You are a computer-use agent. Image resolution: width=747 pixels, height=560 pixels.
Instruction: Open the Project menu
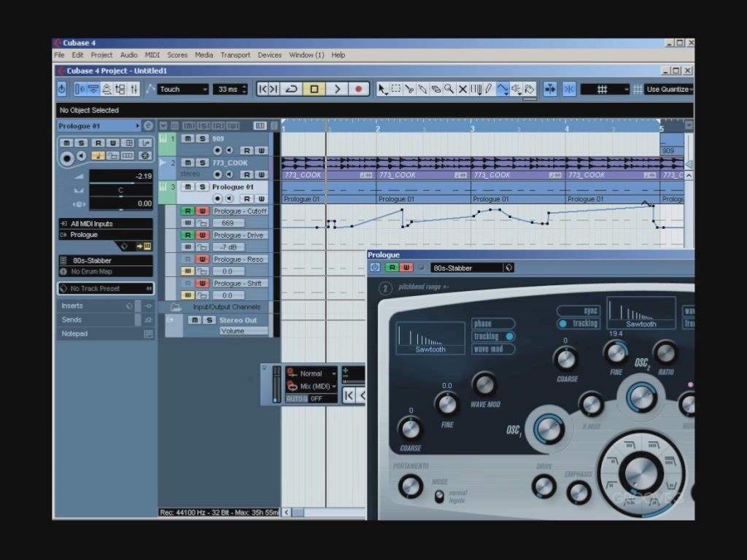point(101,55)
